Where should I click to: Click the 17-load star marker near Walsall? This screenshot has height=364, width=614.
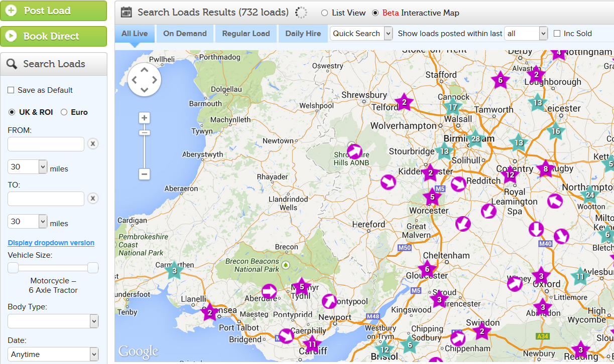tap(453, 107)
